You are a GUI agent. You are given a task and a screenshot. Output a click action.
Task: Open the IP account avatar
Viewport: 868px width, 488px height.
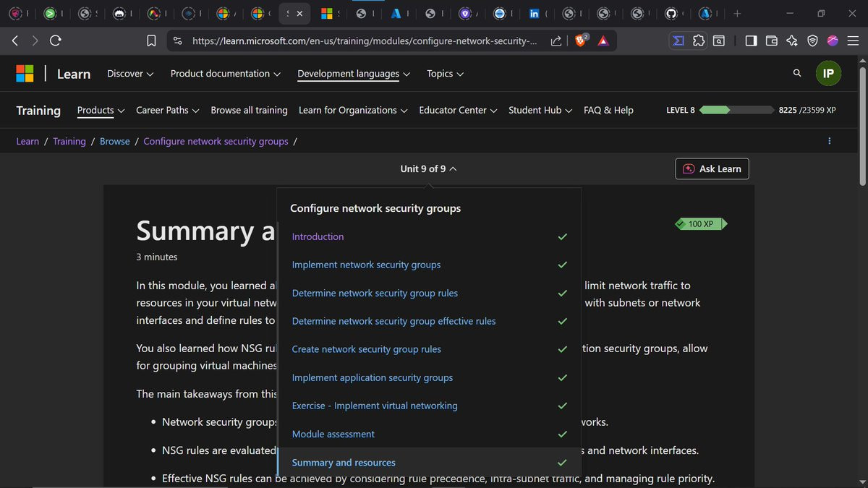coord(828,73)
